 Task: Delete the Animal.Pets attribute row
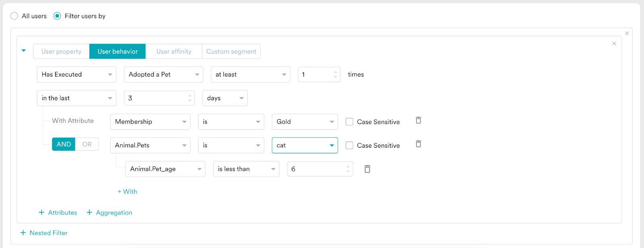pyautogui.click(x=418, y=144)
